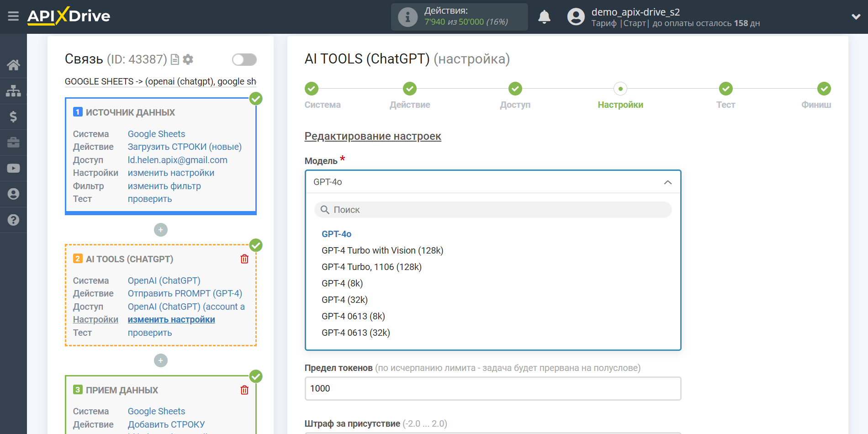Image resolution: width=868 pixels, height=434 pixels.
Task: Click destination Google Sheets system link
Action: tap(156, 411)
